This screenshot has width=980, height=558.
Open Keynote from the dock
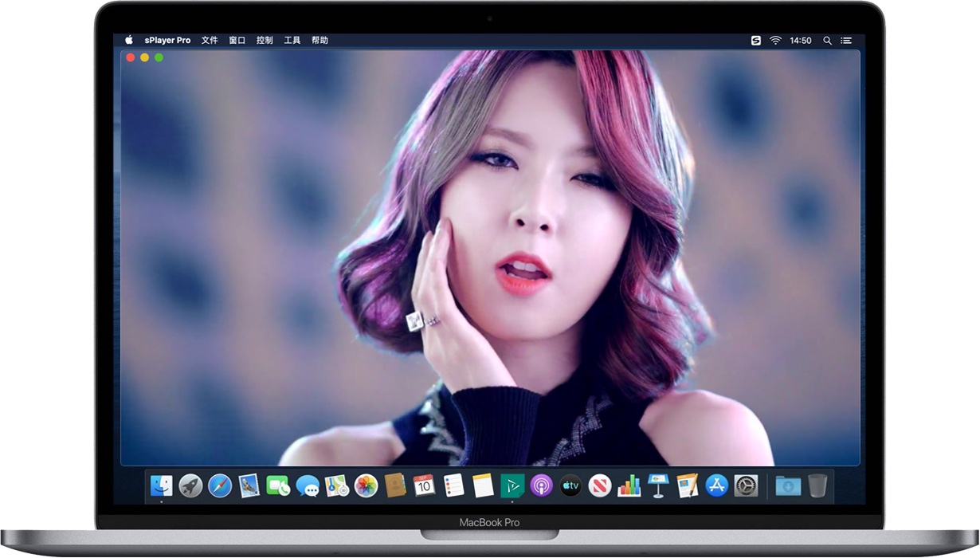tap(657, 485)
